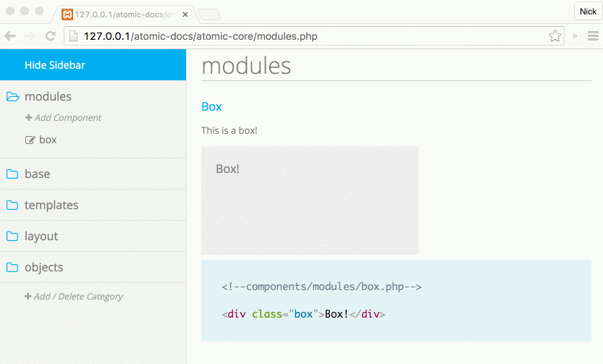Click the Box heading link
The width and height of the screenshot is (603, 364).
pos(211,106)
